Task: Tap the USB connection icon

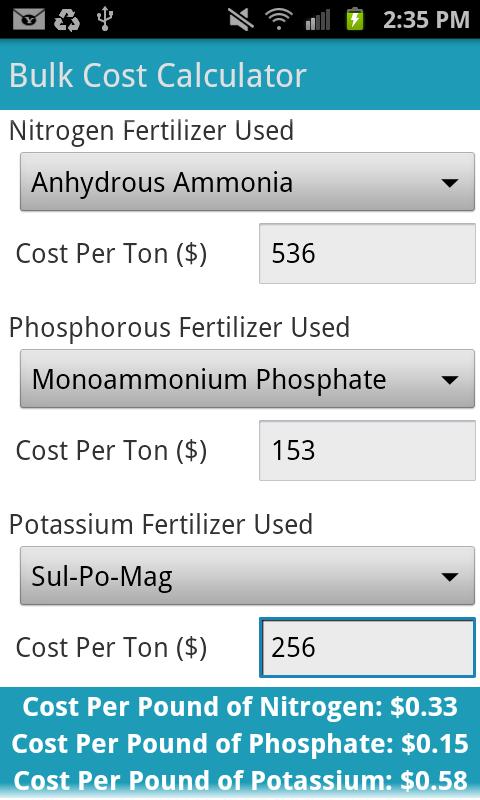Action: click(105, 19)
